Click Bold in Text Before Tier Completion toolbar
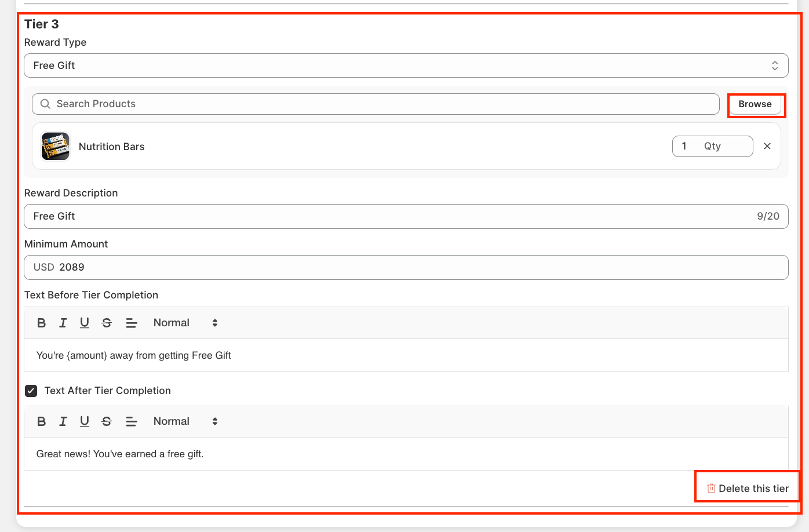This screenshot has height=532, width=809. (42, 323)
